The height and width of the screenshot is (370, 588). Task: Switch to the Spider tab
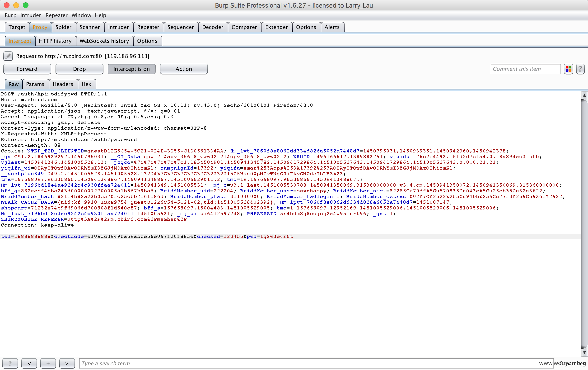(x=64, y=27)
